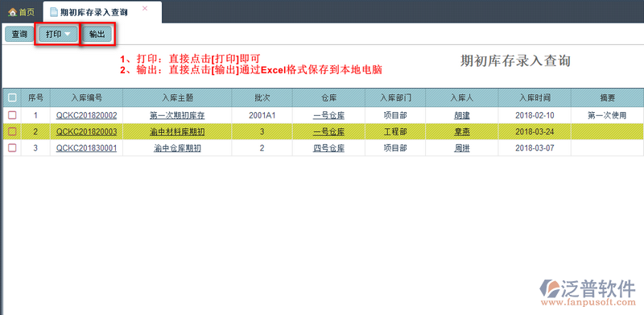
Task: Check the checkbox for row 3
Action: click(12, 148)
